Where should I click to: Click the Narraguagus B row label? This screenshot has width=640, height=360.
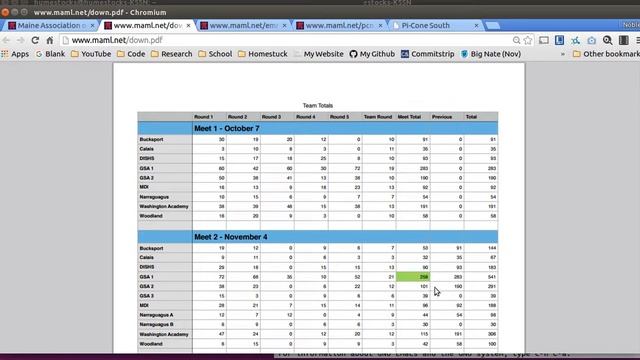pos(156,324)
